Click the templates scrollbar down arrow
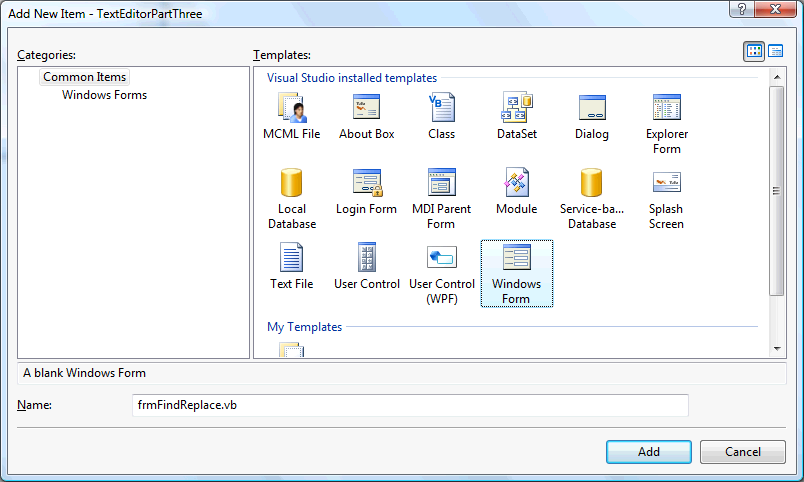This screenshot has height=482, width=804. [777, 349]
